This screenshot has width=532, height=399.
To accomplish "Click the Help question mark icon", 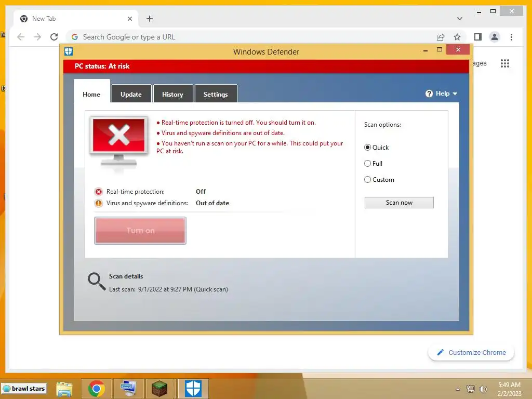I will [x=429, y=94].
